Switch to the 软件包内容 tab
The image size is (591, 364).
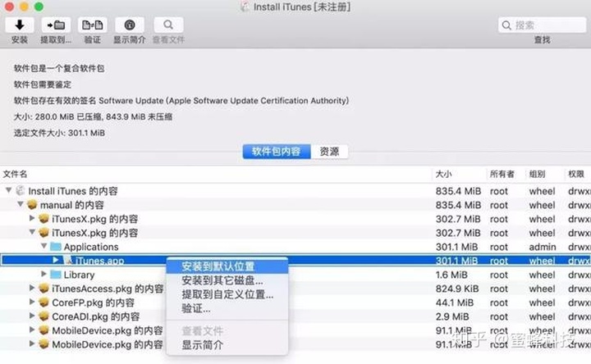point(277,152)
